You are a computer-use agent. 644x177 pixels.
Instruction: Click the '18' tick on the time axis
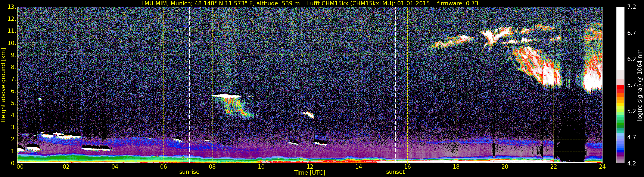pyautogui.click(x=456, y=167)
